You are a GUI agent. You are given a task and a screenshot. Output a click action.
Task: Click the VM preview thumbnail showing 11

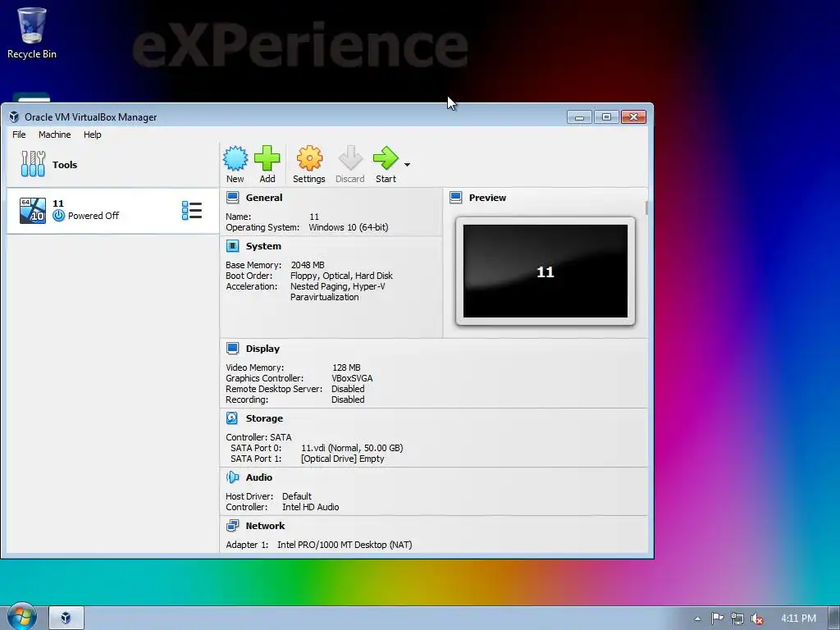pos(546,271)
